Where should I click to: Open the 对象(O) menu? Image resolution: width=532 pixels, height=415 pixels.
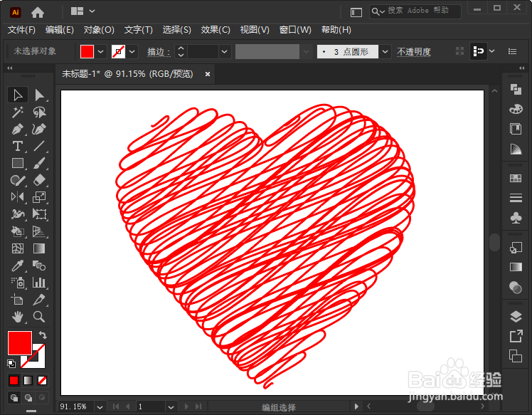coord(99,30)
